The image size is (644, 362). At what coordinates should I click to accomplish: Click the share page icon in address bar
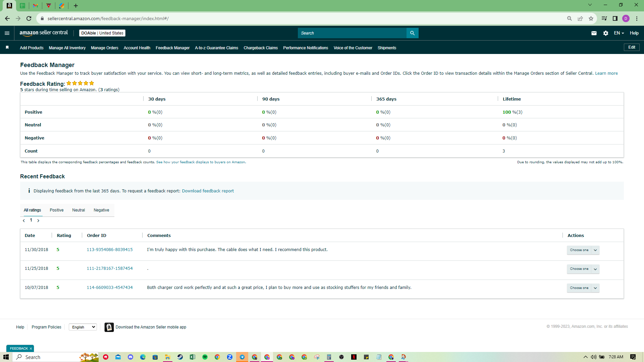point(580,18)
